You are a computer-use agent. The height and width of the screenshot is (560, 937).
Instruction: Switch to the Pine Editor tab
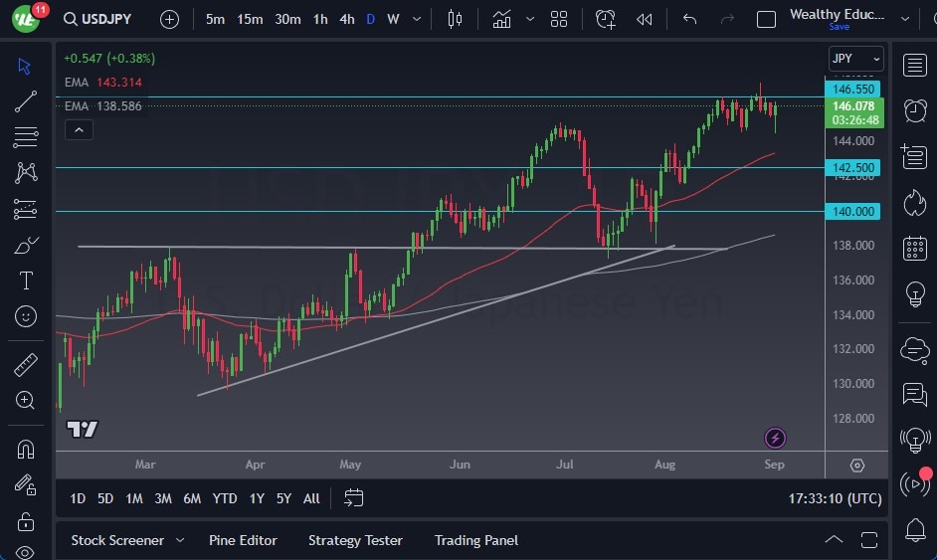click(243, 540)
